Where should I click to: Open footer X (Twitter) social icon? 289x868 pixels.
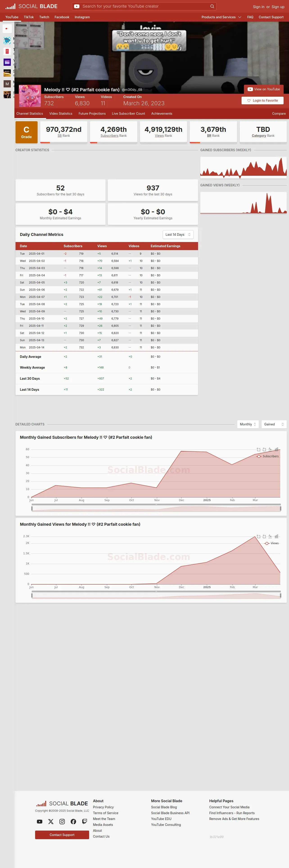click(51, 822)
